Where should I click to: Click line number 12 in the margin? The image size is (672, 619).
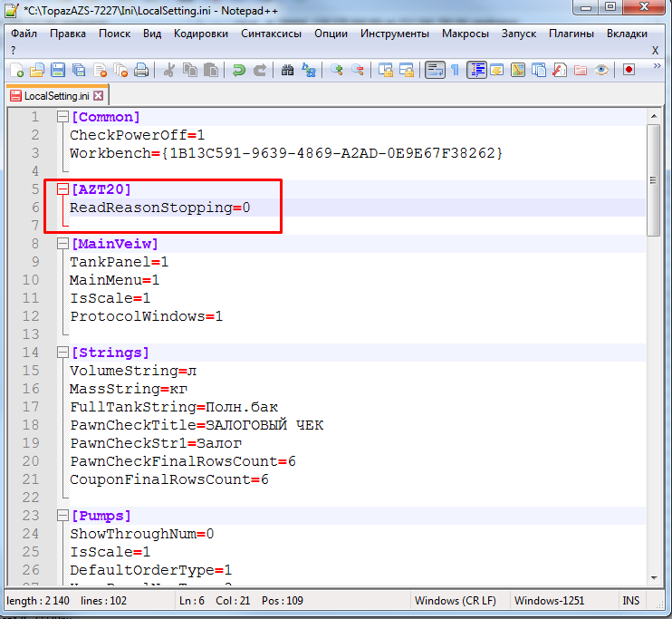[31, 316]
